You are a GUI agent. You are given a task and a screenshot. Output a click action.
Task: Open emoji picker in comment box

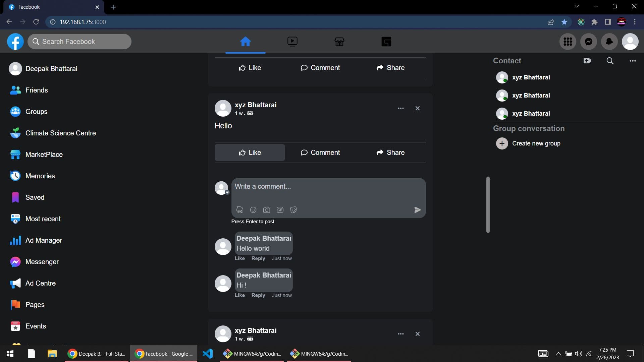pos(253,210)
